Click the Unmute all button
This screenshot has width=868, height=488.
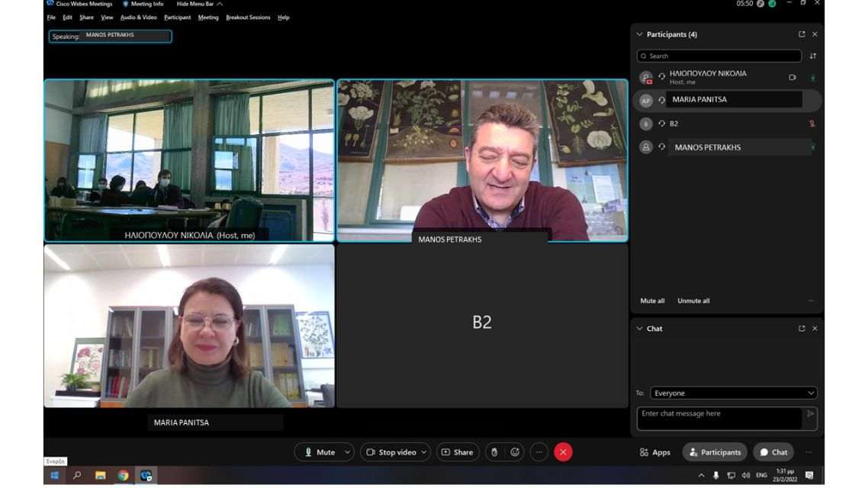point(693,301)
